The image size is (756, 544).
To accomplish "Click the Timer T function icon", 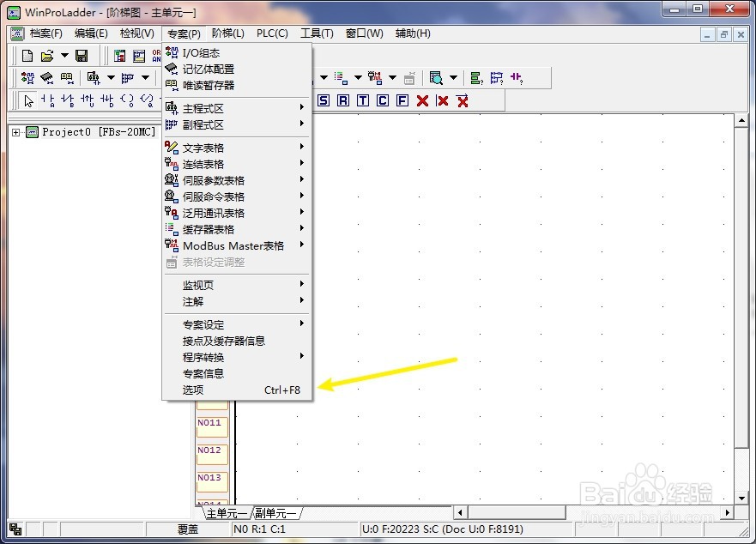I will pyautogui.click(x=363, y=100).
